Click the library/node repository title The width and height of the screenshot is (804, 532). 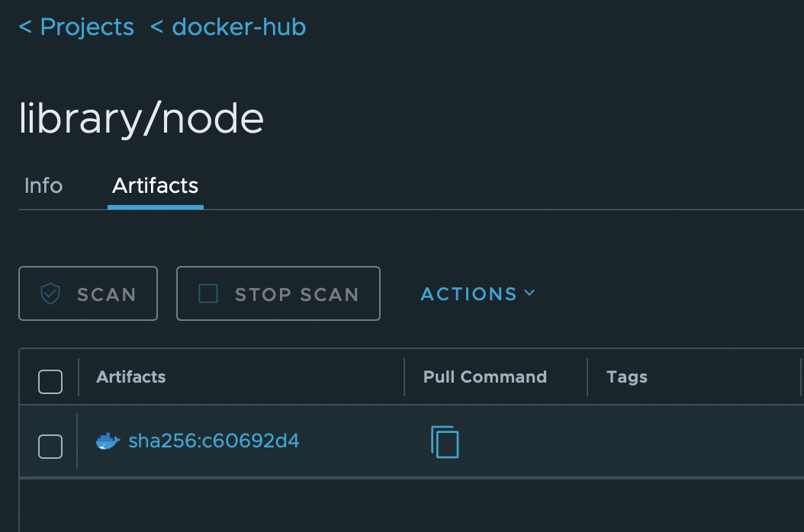[141, 117]
